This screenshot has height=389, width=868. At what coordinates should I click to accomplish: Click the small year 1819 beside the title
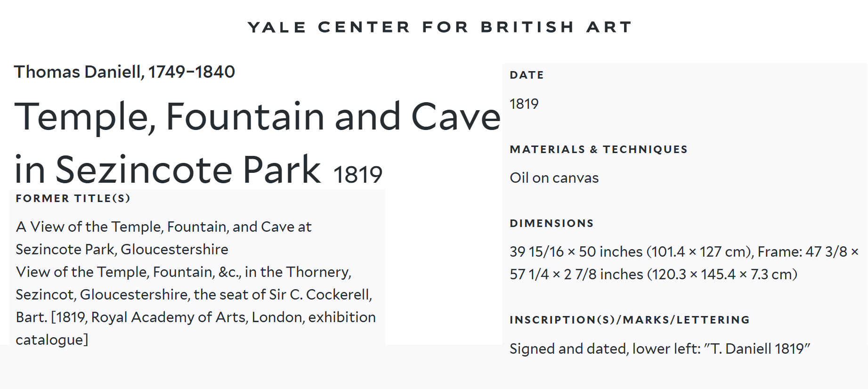358,175
